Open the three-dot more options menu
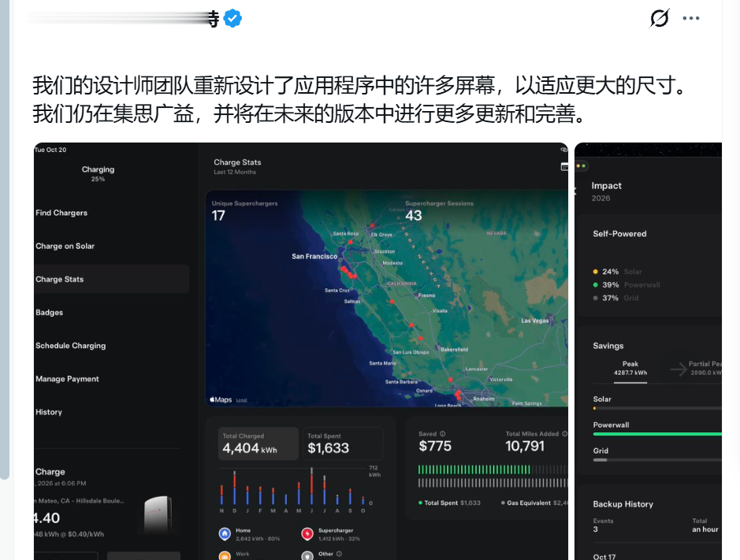 click(691, 18)
